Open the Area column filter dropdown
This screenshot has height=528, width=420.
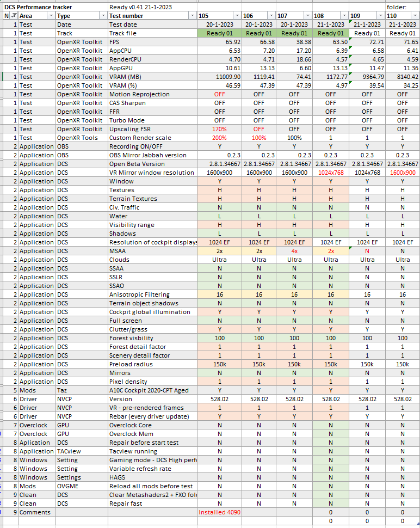click(x=51, y=16)
